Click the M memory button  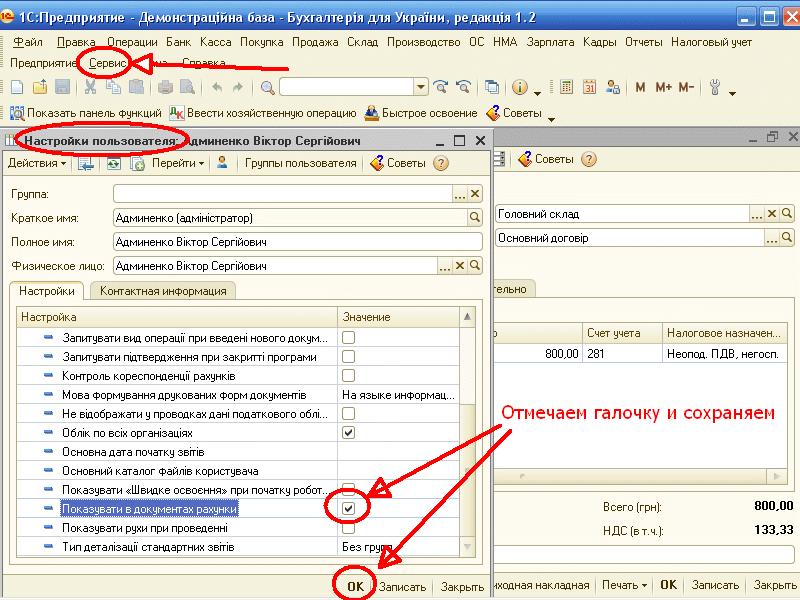640,87
